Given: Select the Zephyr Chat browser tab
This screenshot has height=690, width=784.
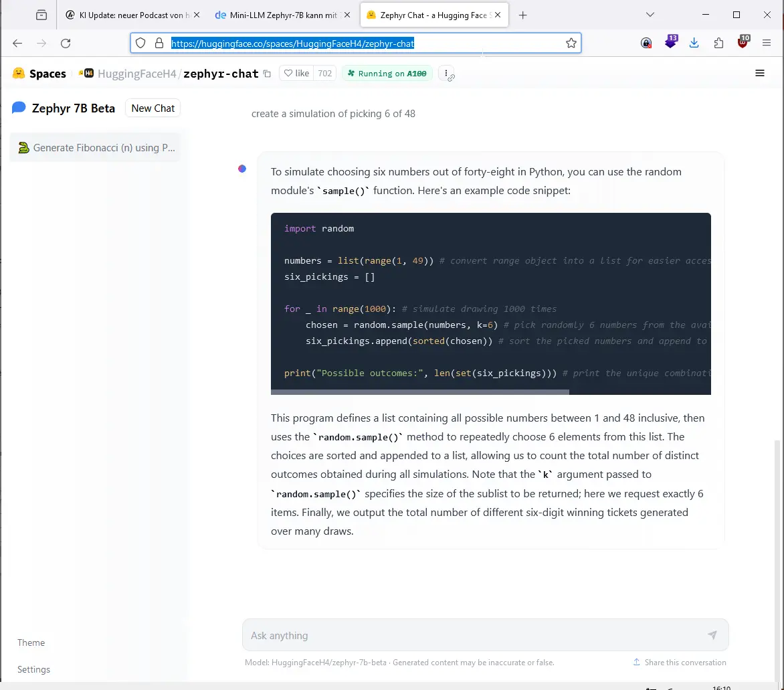Looking at the screenshot, I should tap(434, 15).
